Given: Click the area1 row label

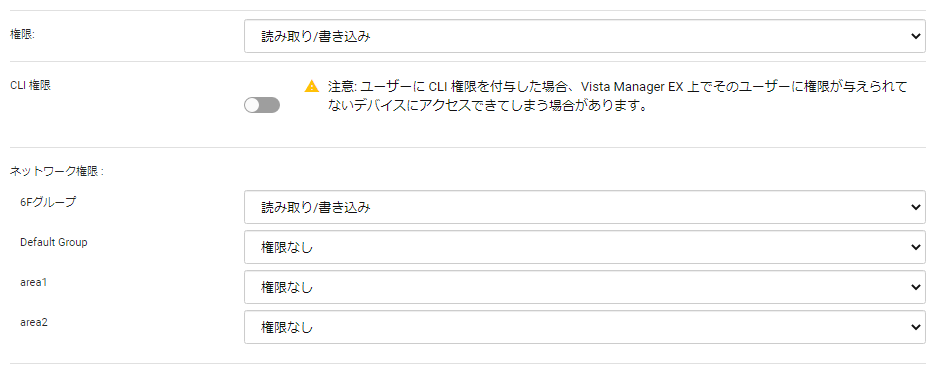Looking at the screenshot, I should tap(33, 282).
